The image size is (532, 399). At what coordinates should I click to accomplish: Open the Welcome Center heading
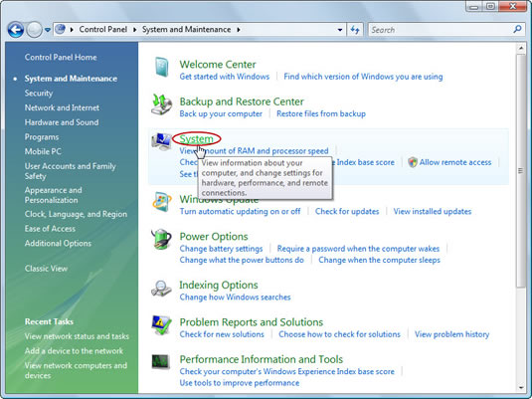[218, 65]
